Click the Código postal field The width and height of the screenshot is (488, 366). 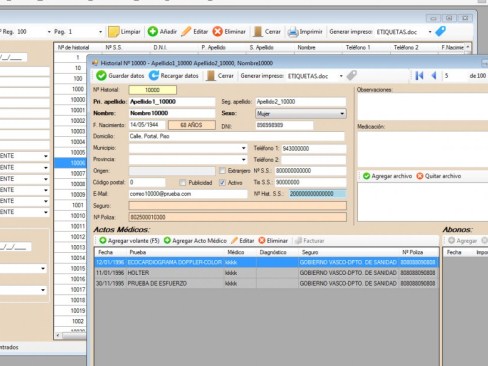point(147,182)
